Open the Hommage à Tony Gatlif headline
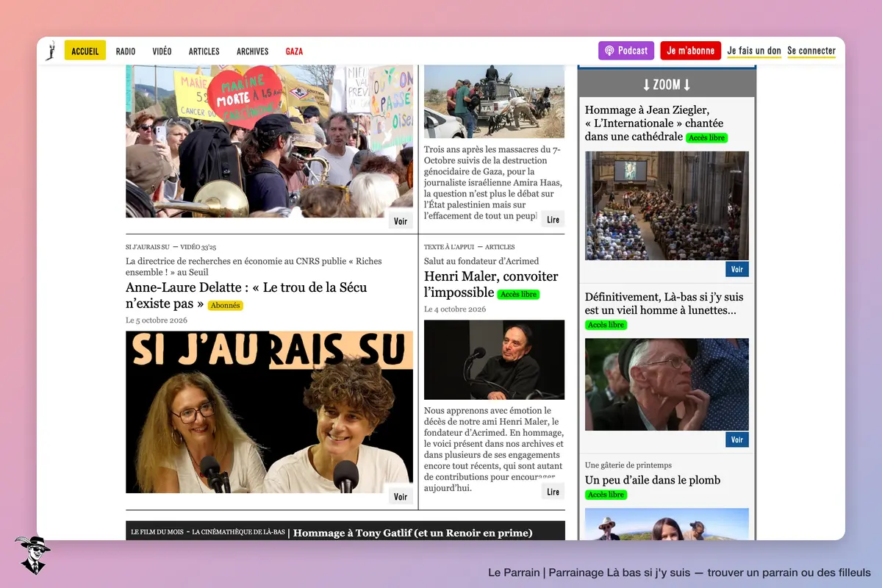Screen dimensions: 882x588 412,533
